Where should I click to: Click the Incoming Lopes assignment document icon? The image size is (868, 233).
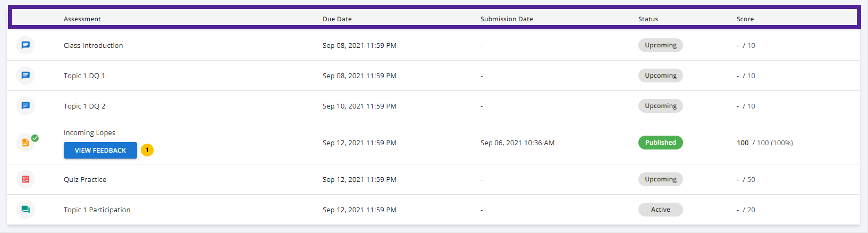pyautogui.click(x=26, y=143)
